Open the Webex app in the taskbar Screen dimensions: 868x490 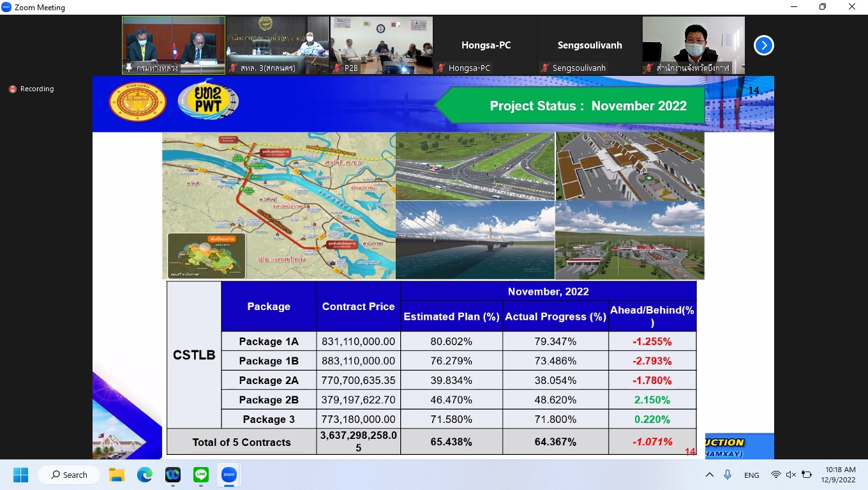tap(172, 475)
